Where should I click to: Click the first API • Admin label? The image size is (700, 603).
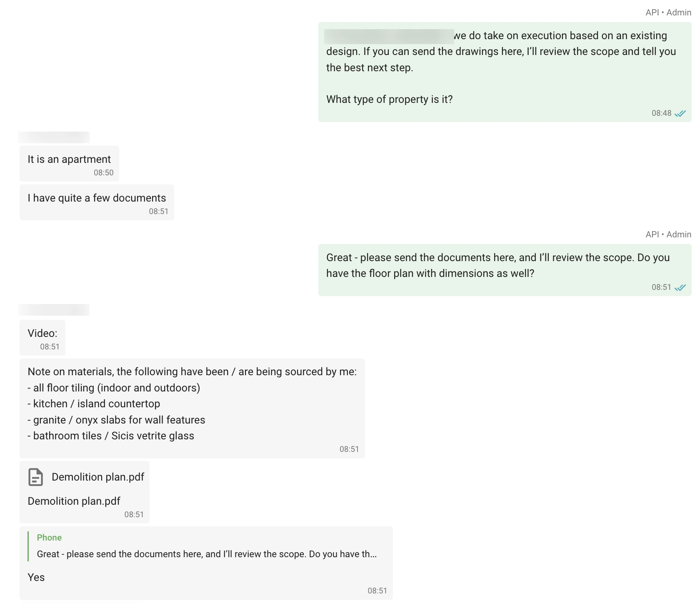pos(668,12)
